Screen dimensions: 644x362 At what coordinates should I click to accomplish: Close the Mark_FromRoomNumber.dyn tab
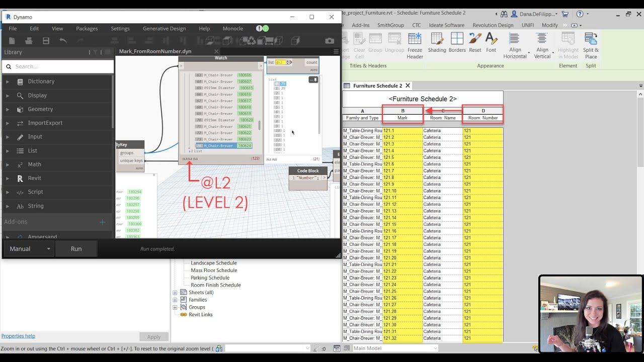(217, 51)
